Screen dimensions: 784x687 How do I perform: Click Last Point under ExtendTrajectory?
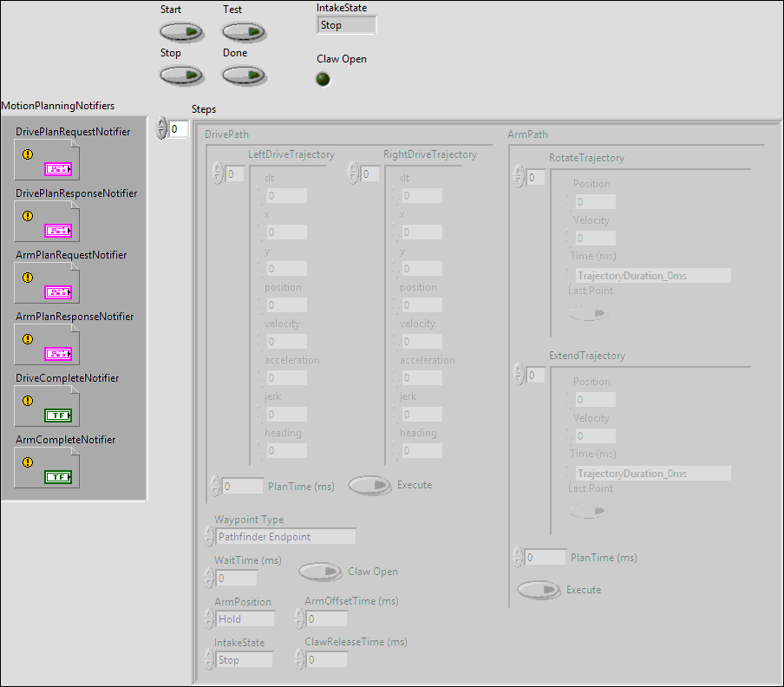pos(588,511)
